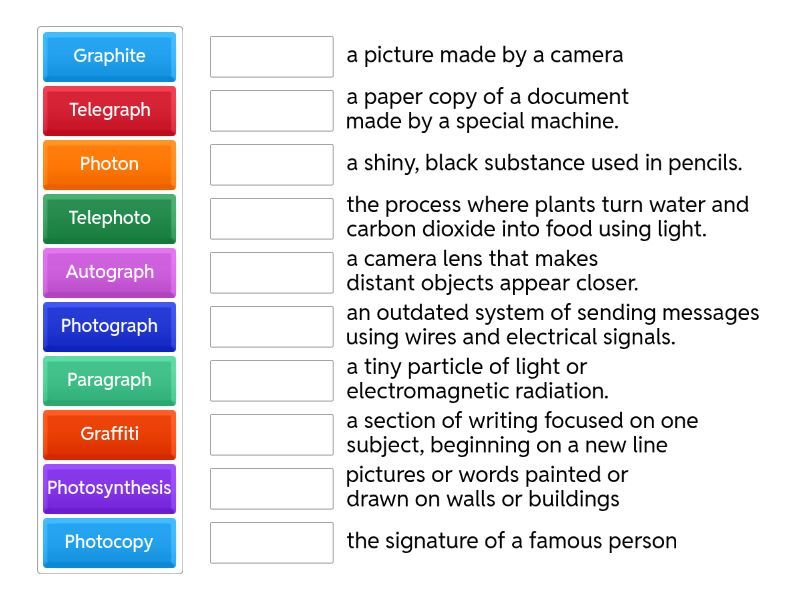
Task: Select box next to 'signature of a famous person'
Action: pyautogui.click(x=271, y=542)
